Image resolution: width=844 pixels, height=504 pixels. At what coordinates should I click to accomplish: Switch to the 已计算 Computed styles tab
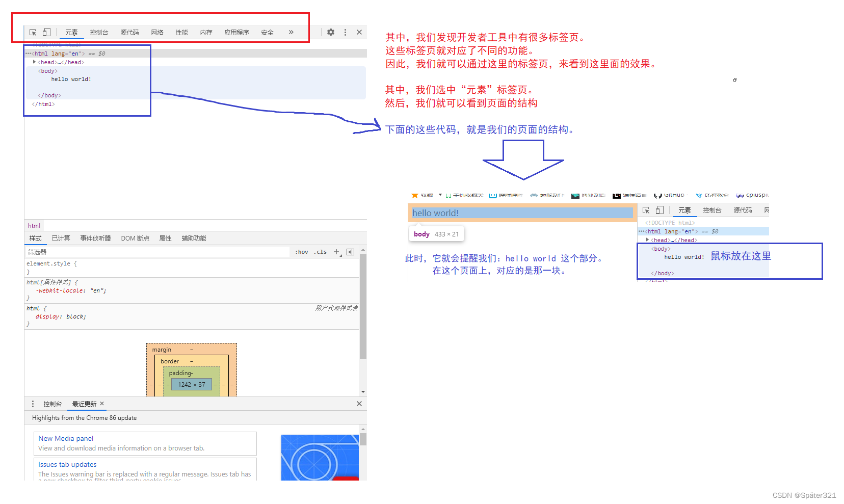pos(61,238)
